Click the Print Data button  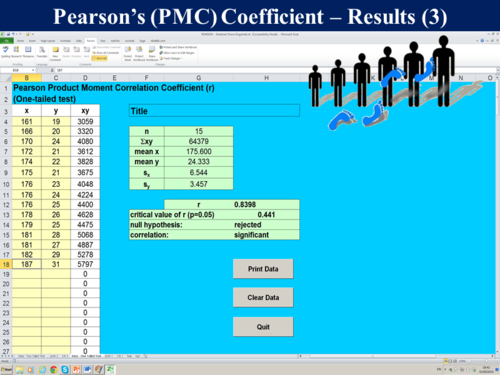(x=263, y=269)
